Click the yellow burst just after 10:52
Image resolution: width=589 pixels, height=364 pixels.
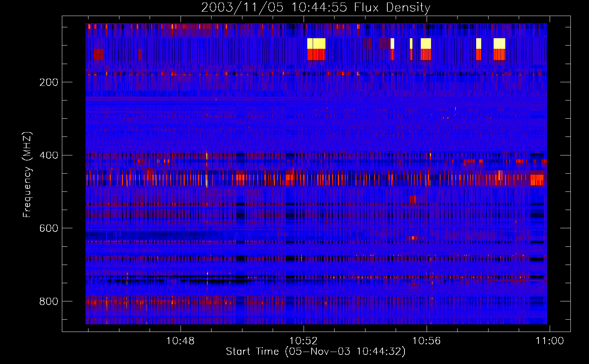pyautogui.click(x=316, y=43)
